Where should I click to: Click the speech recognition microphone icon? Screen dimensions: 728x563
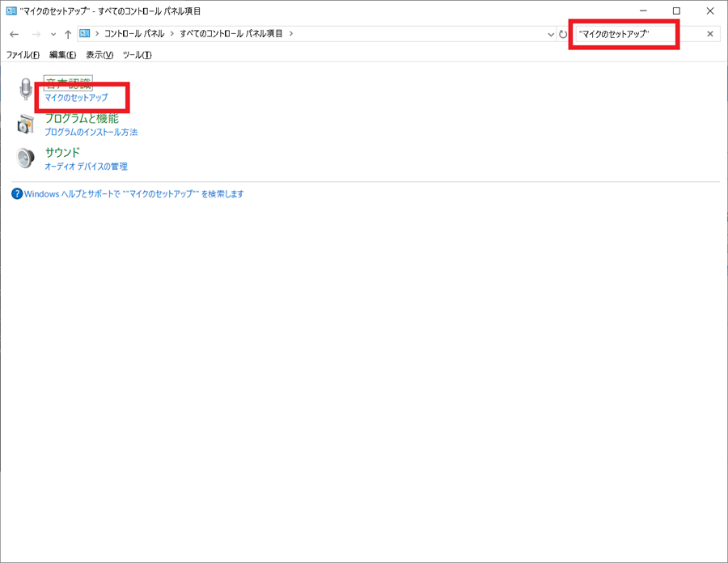(27, 89)
